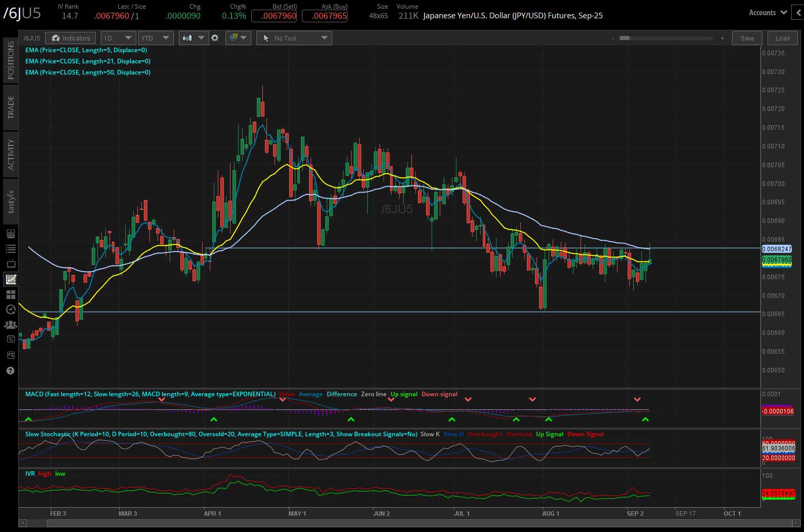
Task: Open the crosshair cursor mode selector
Action: coord(238,38)
